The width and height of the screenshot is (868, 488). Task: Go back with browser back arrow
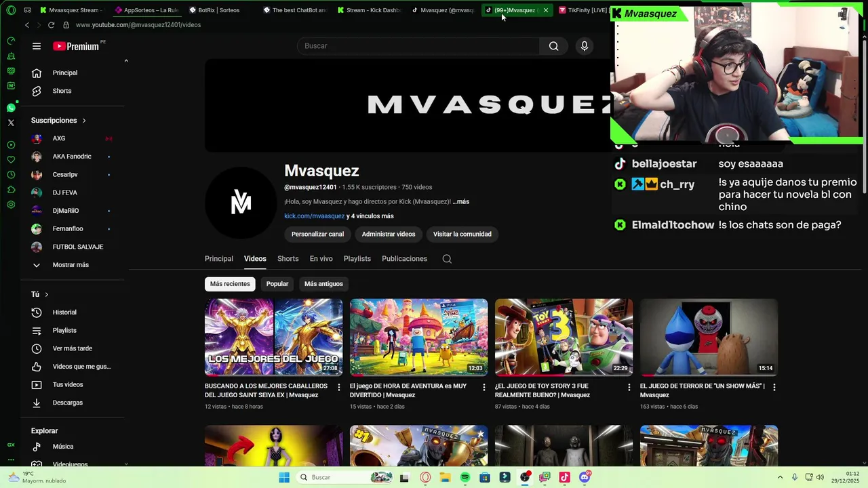pyautogui.click(x=26, y=25)
